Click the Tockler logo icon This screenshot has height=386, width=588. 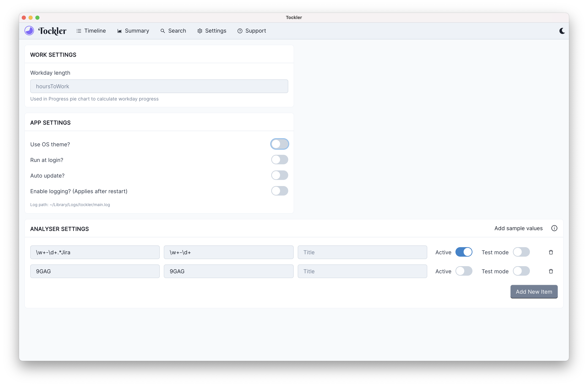[x=29, y=31]
